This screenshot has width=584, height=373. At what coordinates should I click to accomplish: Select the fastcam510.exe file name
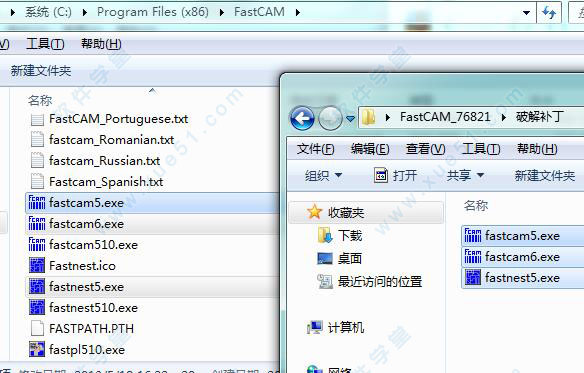[93, 245]
